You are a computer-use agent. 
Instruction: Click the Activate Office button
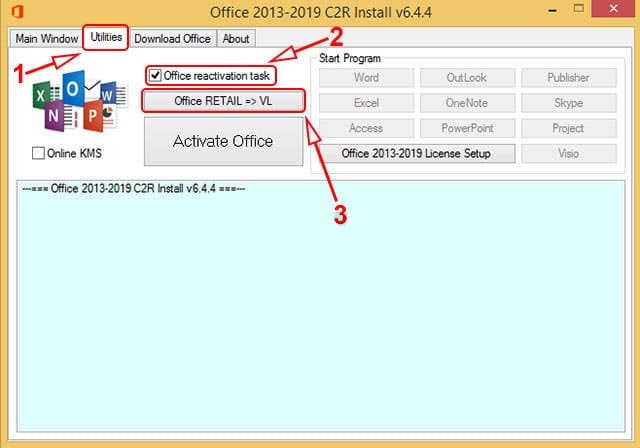pos(223,141)
